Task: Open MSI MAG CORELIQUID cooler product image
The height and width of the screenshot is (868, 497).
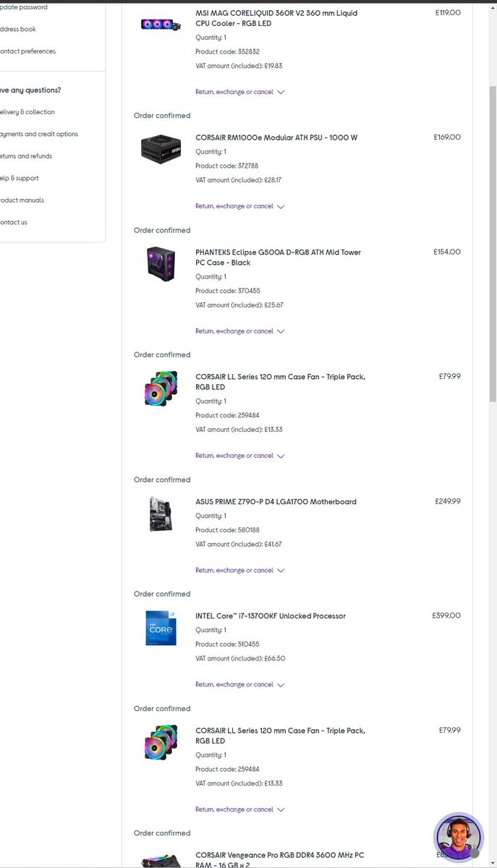Action: coord(161,23)
